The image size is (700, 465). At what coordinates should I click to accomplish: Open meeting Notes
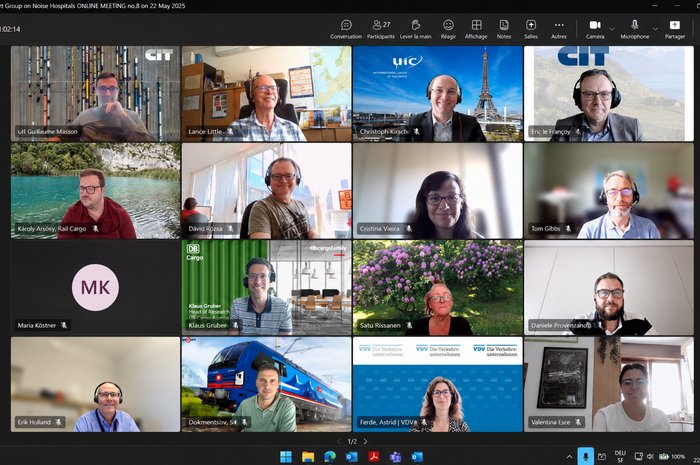504,29
